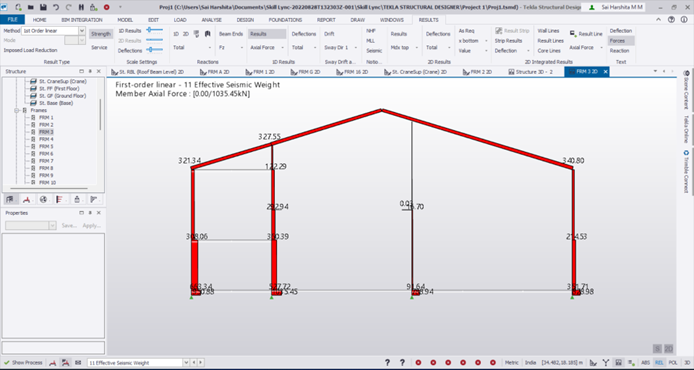Screen dimensions: 694x370
Task: Click the Beam Ends button
Action: 231,34
